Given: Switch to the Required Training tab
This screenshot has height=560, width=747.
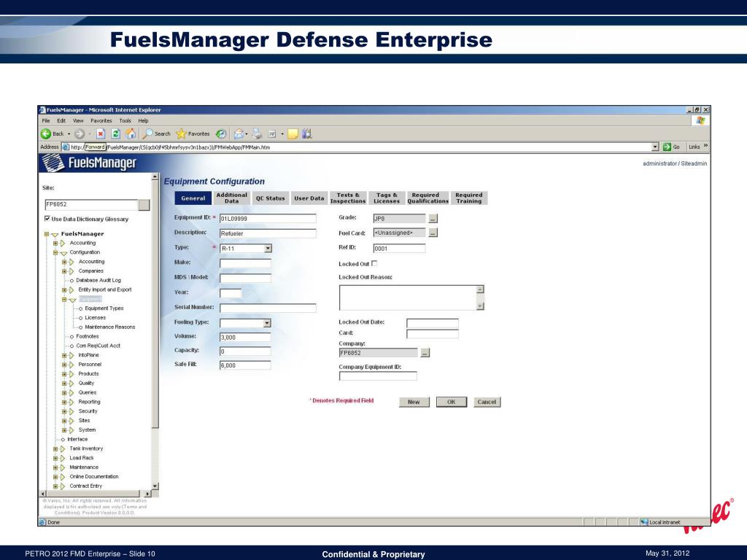Looking at the screenshot, I should coord(469,198).
